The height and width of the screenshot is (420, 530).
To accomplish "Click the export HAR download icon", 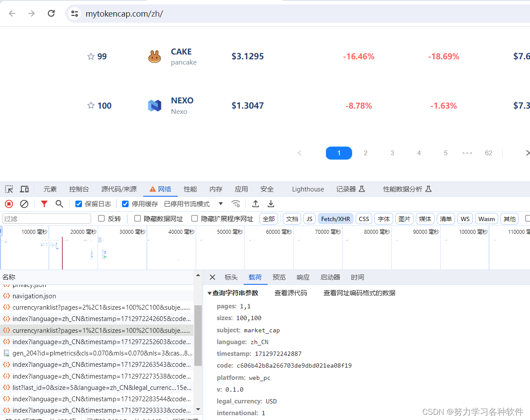I will point(271,204).
